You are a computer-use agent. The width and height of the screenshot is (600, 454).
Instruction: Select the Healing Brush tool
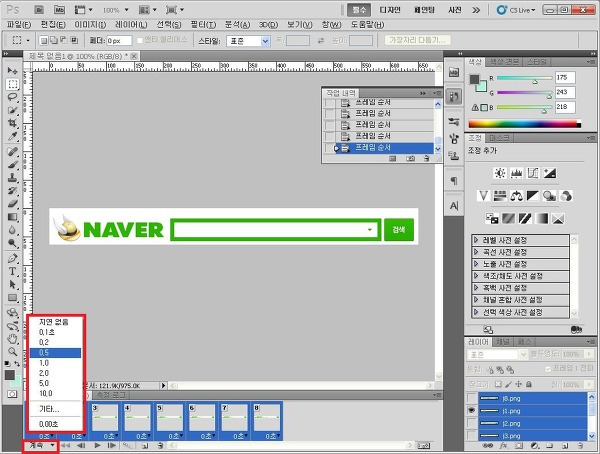(x=12, y=152)
